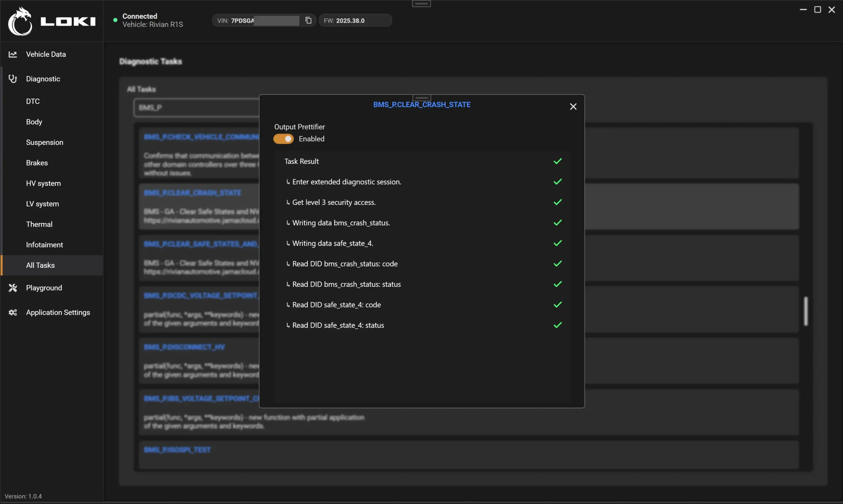
Task: Collapse the Diagnostic menu
Action: pos(52,79)
